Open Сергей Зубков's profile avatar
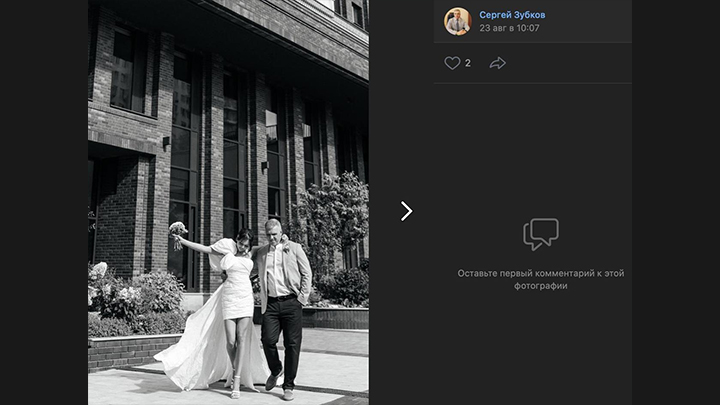 (x=457, y=21)
